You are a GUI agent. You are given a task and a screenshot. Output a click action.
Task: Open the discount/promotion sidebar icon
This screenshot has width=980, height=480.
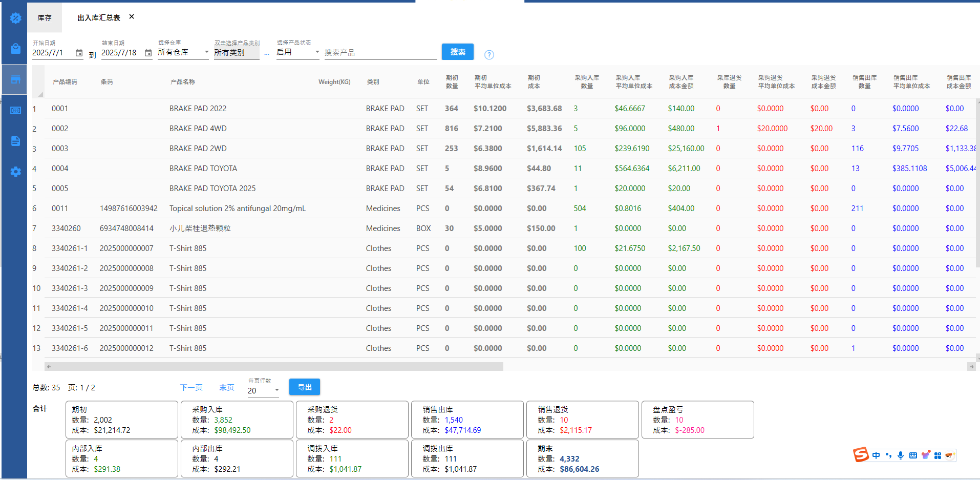15,18
